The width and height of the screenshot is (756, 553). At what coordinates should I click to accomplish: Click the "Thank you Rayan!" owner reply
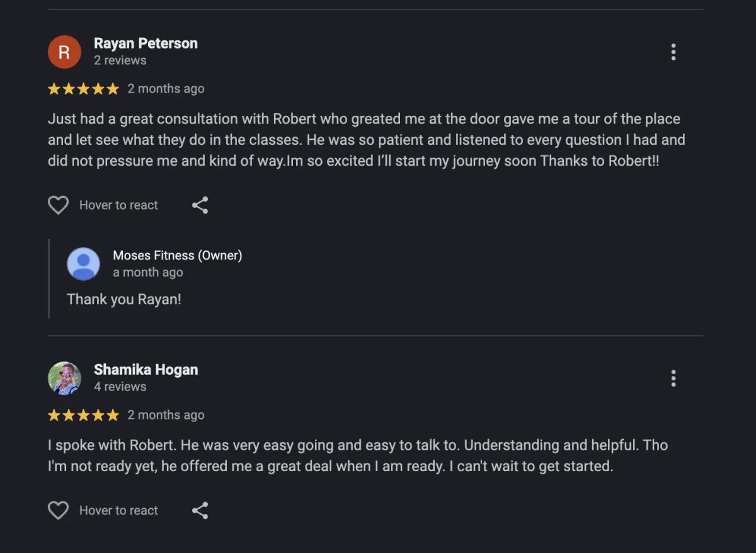(124, 299)
